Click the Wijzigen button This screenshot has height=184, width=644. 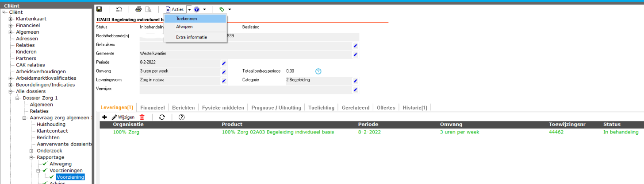point(123,117)
